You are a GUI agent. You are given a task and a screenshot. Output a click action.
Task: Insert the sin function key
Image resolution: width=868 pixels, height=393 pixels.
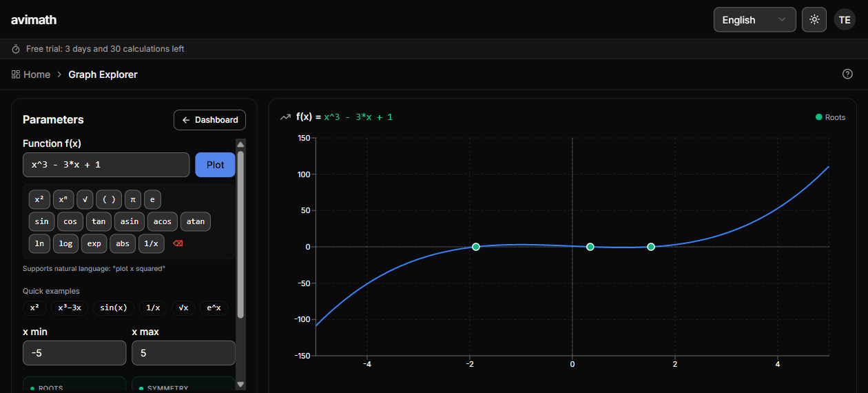(42, 222)
